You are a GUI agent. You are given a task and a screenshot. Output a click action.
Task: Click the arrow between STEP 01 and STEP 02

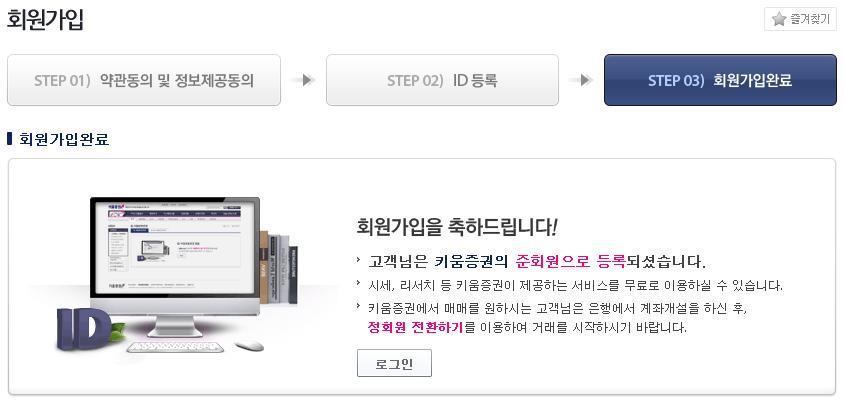pos(304,80)
